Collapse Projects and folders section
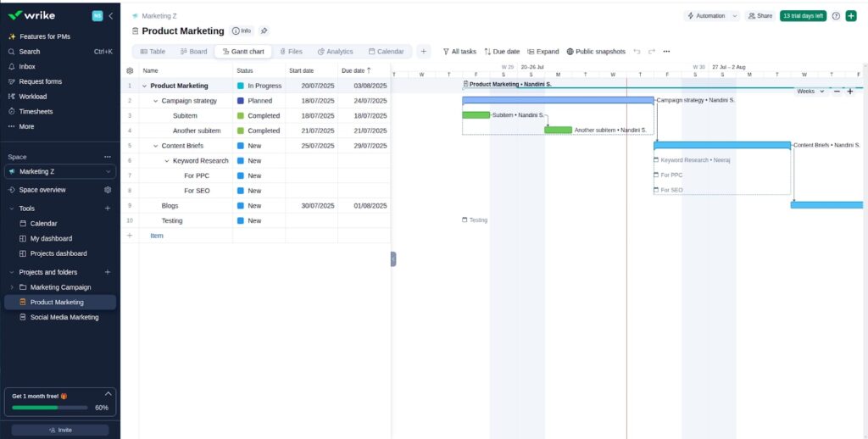Image resolution: width=868 pixels, height=439 pixels. [x=12, y=272]
